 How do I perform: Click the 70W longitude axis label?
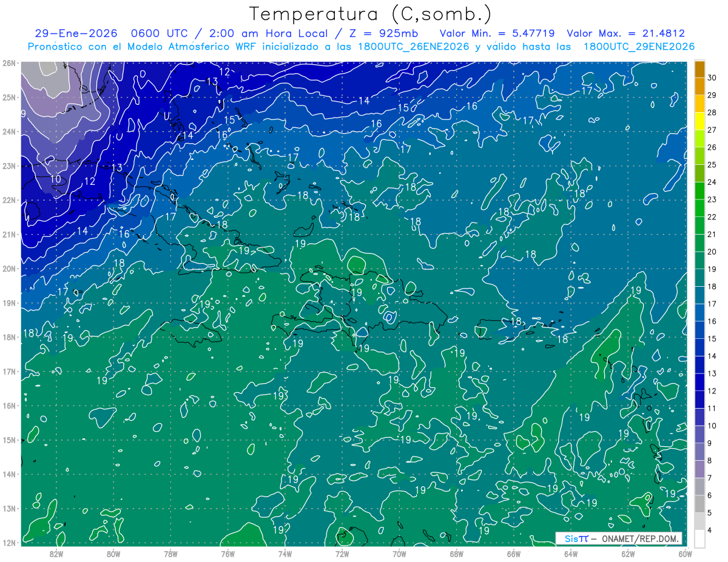(x=399, y=553)
